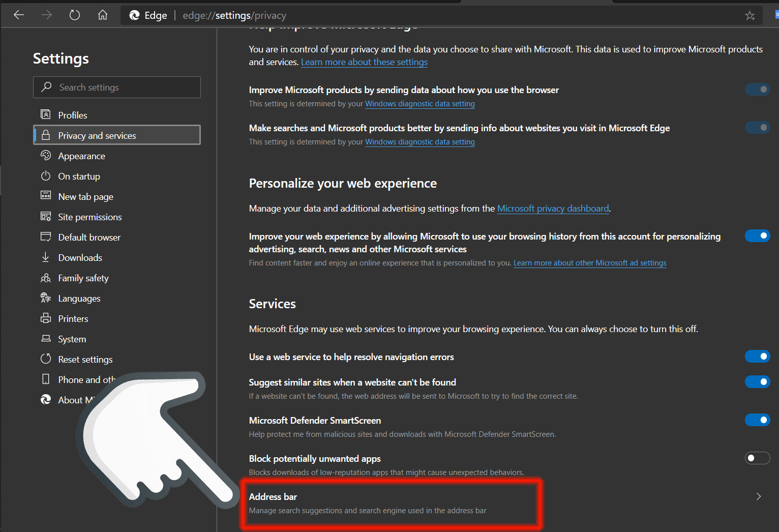Click the Forward navigation arrow

coord(47,15)
